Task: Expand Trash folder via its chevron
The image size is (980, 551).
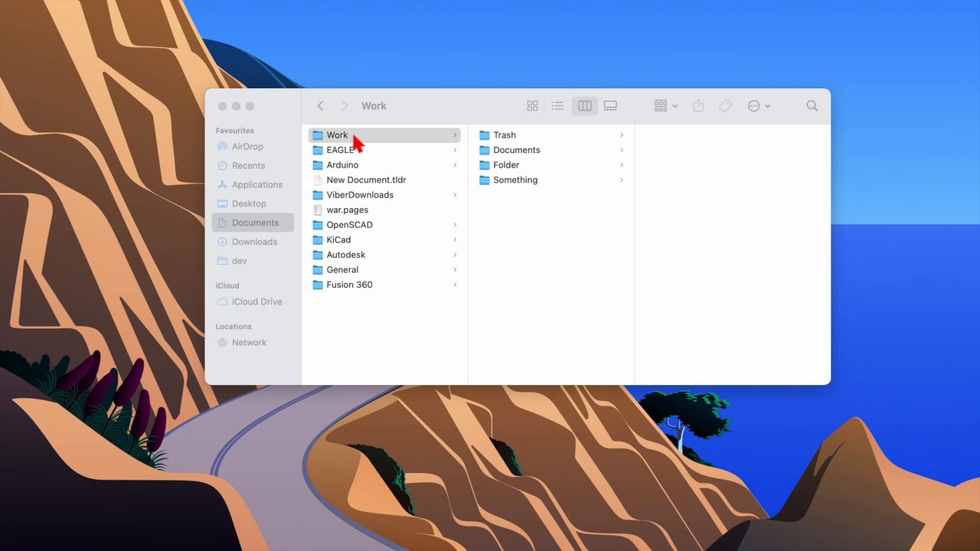Action: point(622,135)
